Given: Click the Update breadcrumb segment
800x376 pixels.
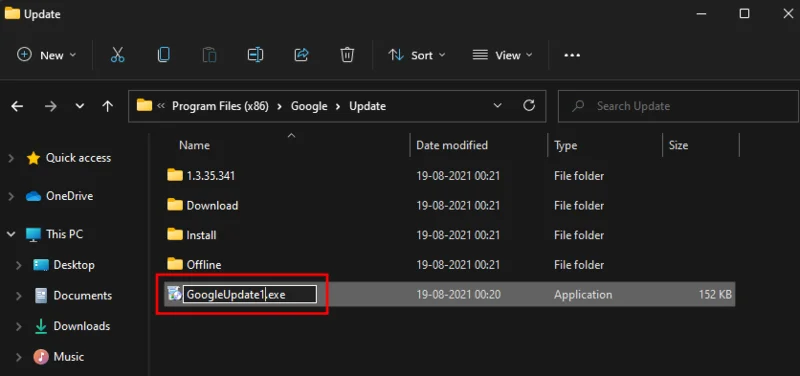Looking at the screenshot, I should [367, 106].
